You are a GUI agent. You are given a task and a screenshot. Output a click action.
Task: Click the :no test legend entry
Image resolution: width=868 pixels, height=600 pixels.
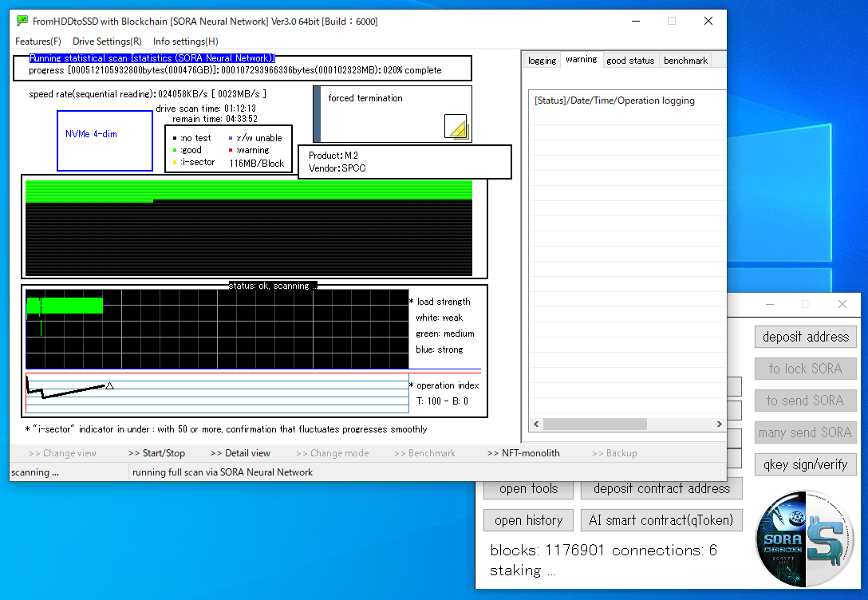point(192,138)
